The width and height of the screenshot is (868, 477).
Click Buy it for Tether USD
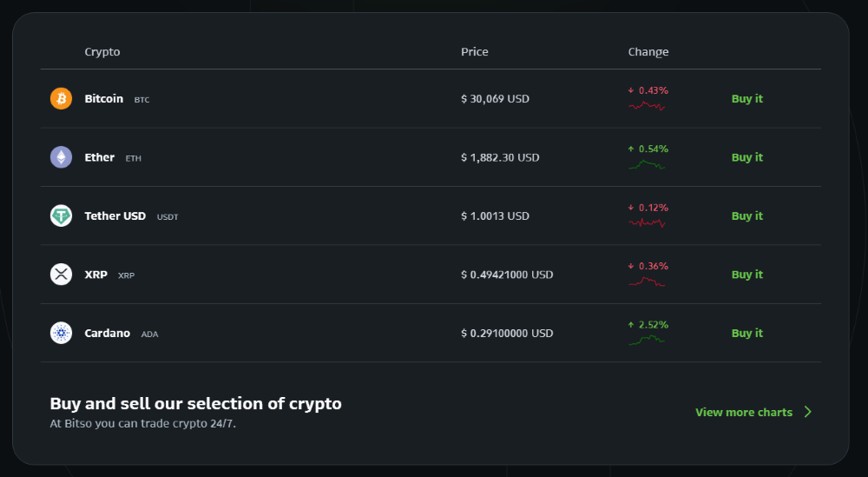click(x=746, y=216)
